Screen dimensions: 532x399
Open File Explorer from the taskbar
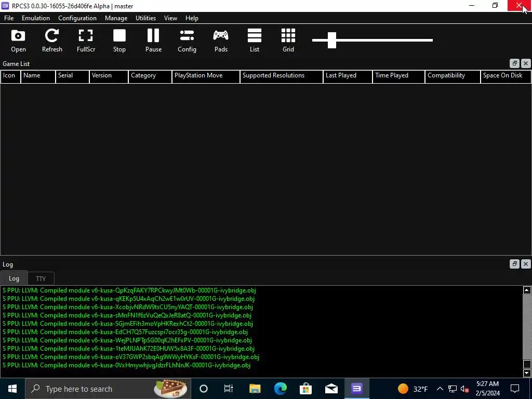(255, 389)
